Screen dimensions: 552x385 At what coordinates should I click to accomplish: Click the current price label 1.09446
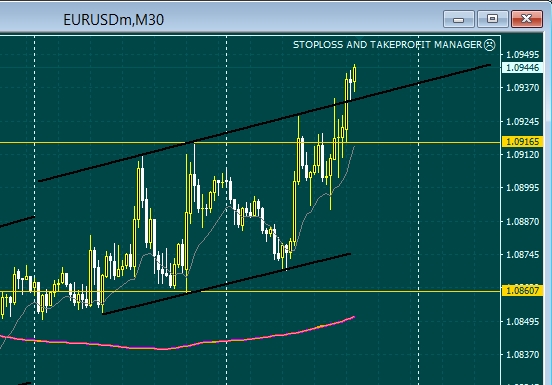coord(522,67)
